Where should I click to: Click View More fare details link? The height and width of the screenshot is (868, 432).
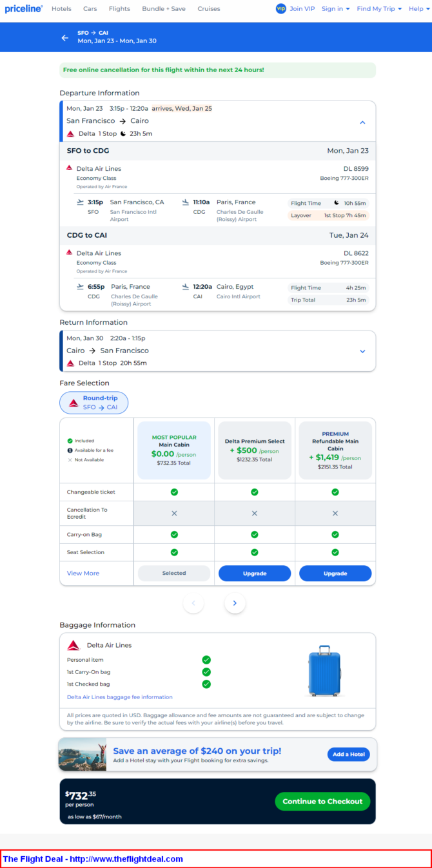tap(83, 574)
